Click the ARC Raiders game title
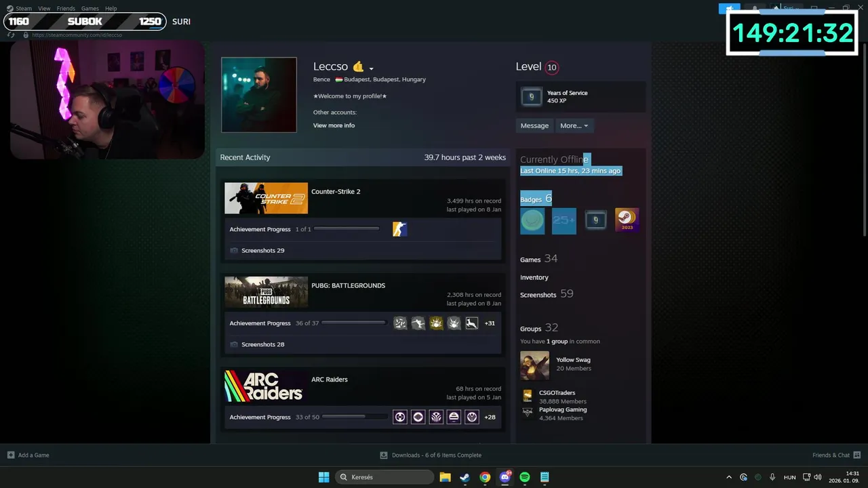The image size is (868, 488). (x=330, y=380)
